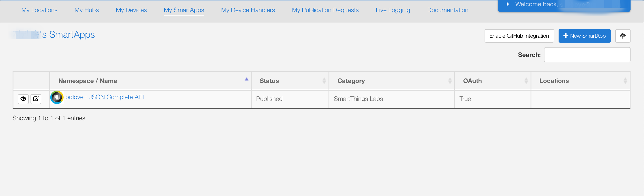Open the Documentation link
The width and height of the screenshot is (644, 196).
pyautogui.click(x=448, y=10)
